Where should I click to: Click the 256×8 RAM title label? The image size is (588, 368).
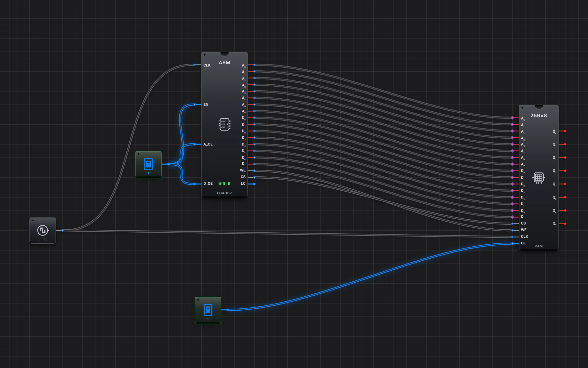pos(539,116)
